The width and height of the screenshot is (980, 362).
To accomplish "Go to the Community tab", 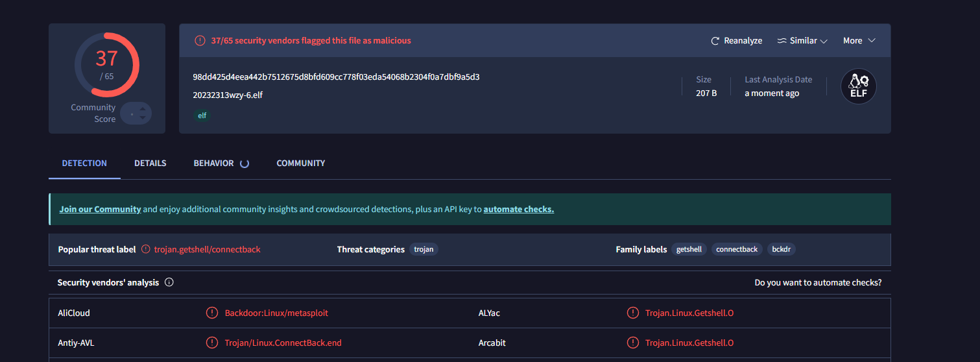I will click(301, 163).
